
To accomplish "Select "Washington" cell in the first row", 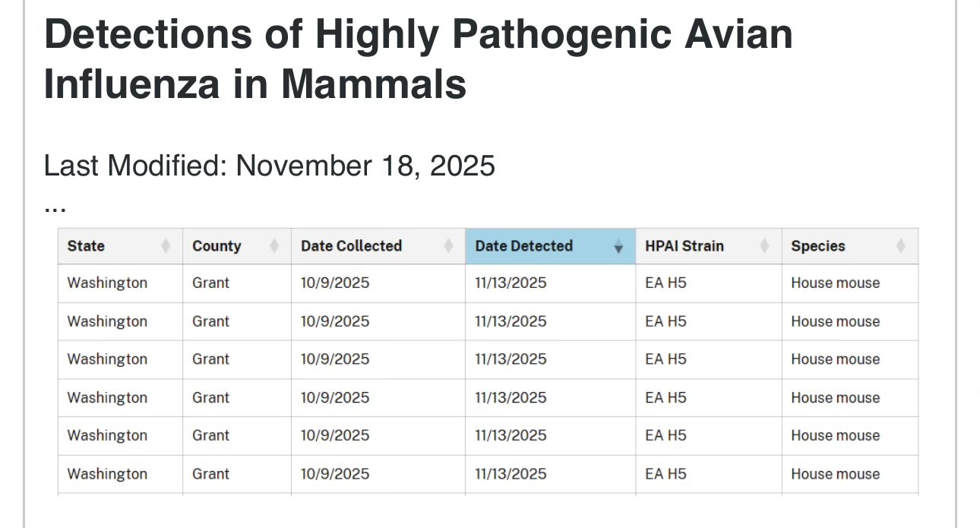I will (107, 283).
